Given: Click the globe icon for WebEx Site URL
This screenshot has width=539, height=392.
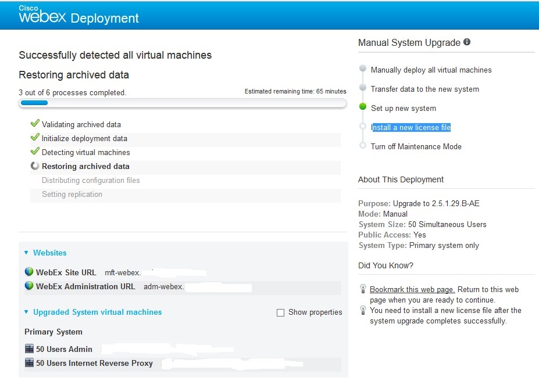Looking at the screenshot, I should click(29, 272).
